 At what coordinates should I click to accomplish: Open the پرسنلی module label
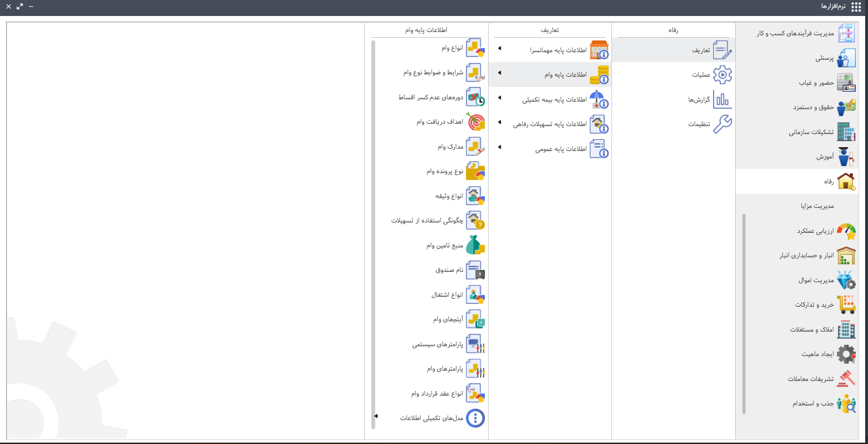[x=824, y=58]
